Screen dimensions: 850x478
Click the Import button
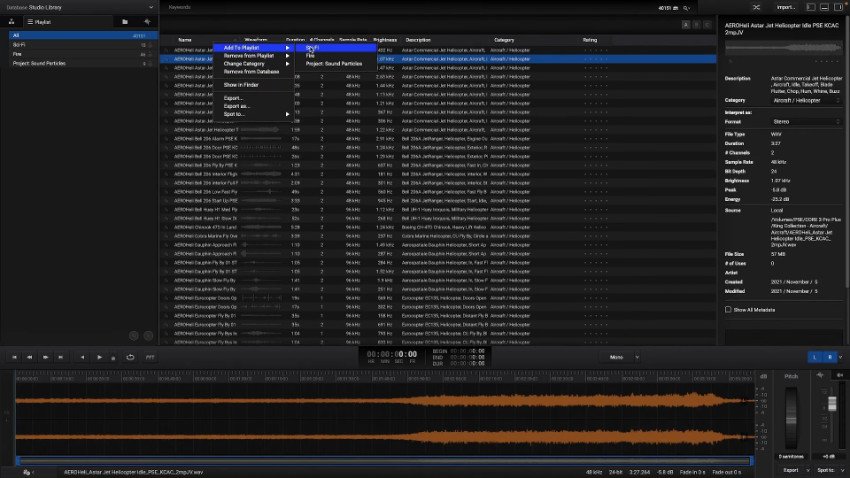point(786,7)
